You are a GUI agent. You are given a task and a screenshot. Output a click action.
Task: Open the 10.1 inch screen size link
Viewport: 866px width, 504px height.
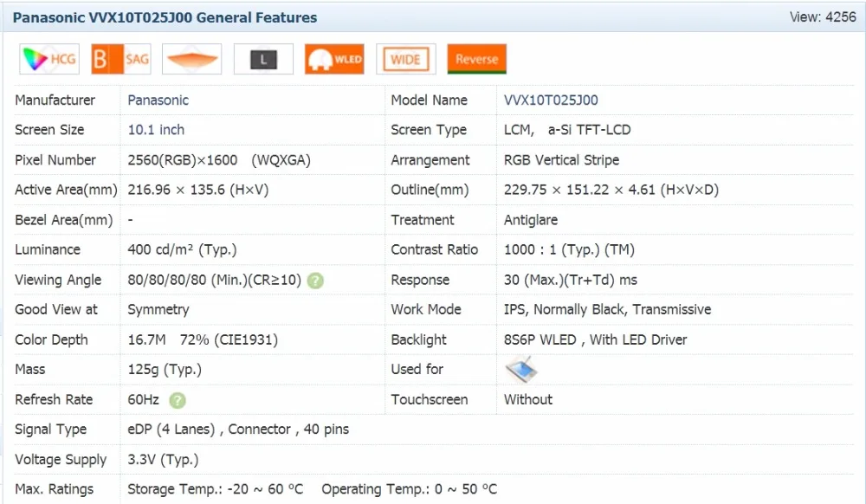pos(156,130)
